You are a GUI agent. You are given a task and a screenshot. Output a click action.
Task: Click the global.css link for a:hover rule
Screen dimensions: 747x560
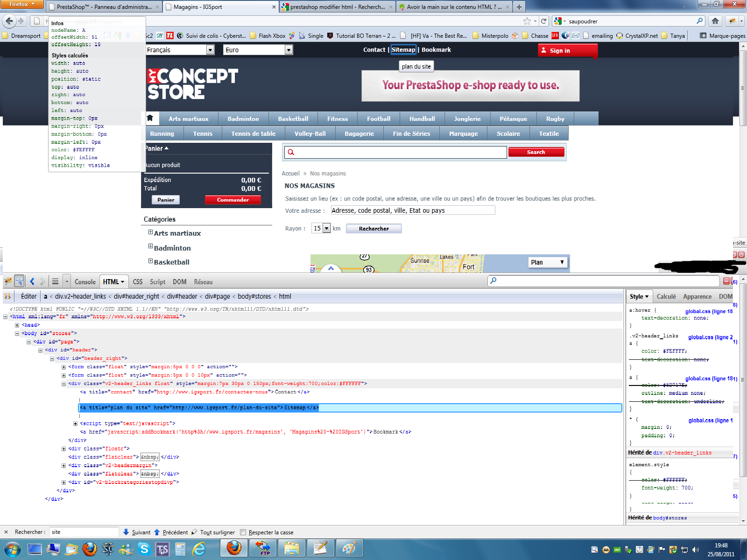point(709,311)
